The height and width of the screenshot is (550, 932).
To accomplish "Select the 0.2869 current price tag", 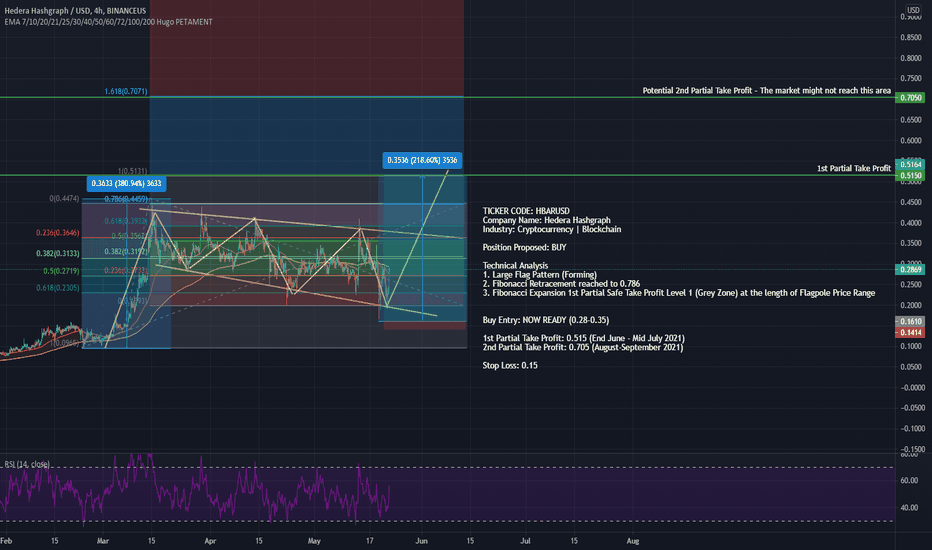I will (x=910, y=269).
